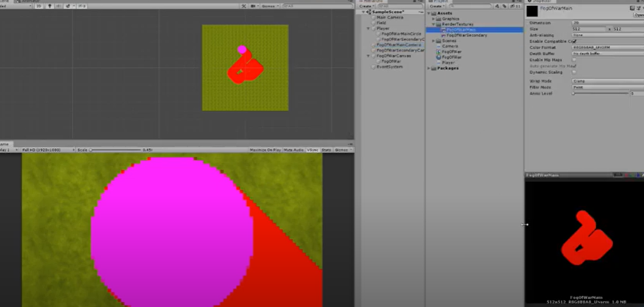Click the Size height field
Screen dimensions: 644x307
[628, 29]
